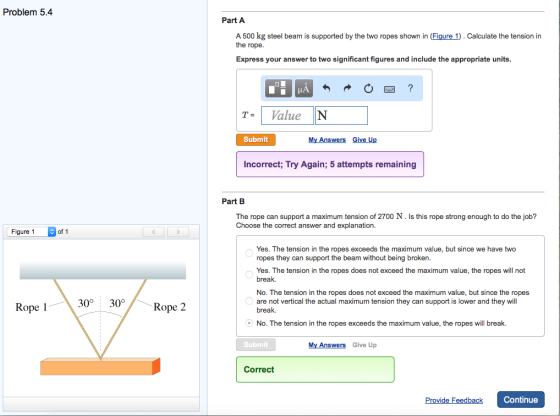
Task: Click the Continue button
Action: 521,400
